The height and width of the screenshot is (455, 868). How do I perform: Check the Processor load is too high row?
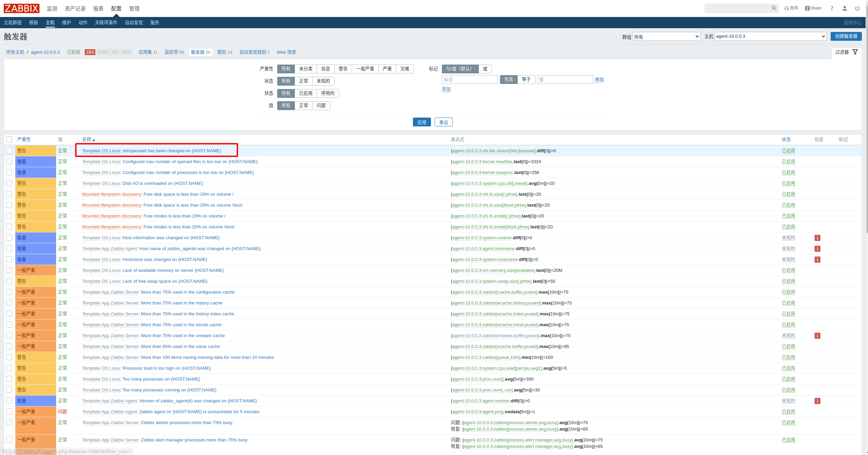click(x=9, y=368)
